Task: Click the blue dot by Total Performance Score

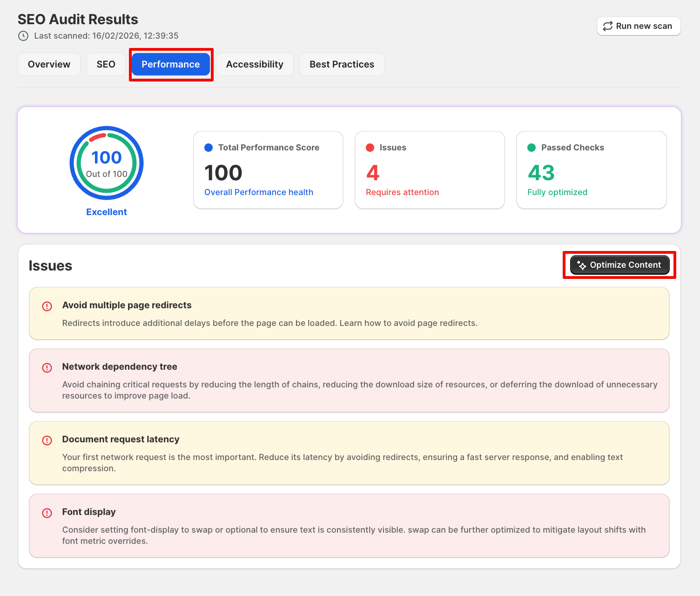Action: pos(209,148)
